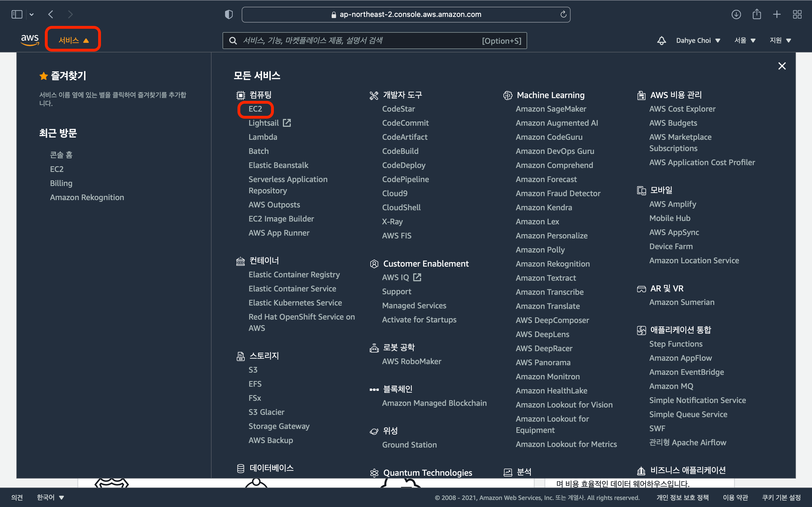Click the Safari share icon
This screenshot has width=812, height=507.
[757, 14]
